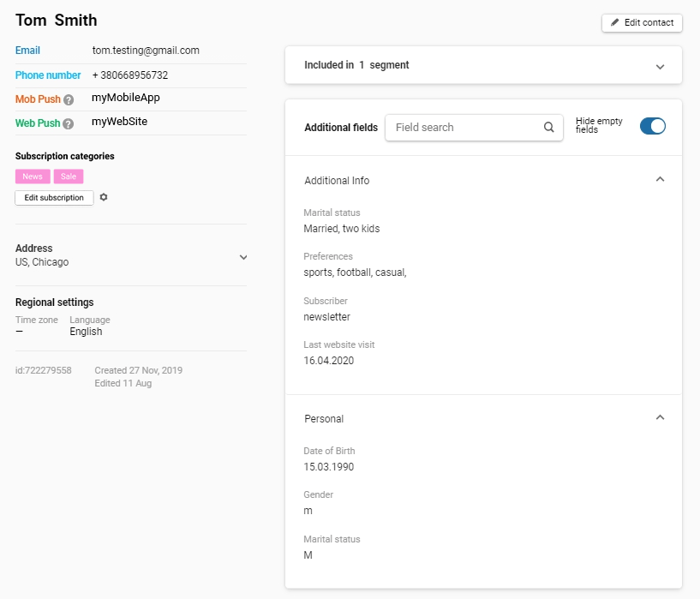Click the Web Push help question icon

click(69, 123)
